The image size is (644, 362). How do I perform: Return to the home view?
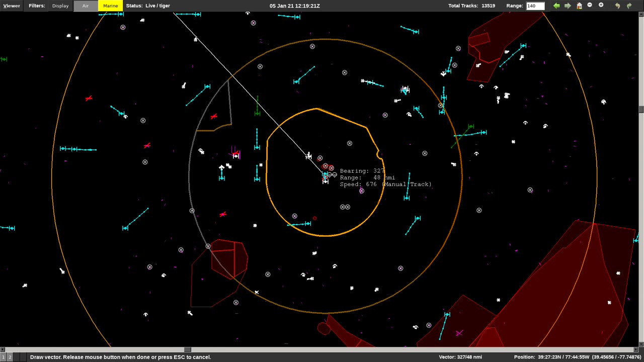579,6
